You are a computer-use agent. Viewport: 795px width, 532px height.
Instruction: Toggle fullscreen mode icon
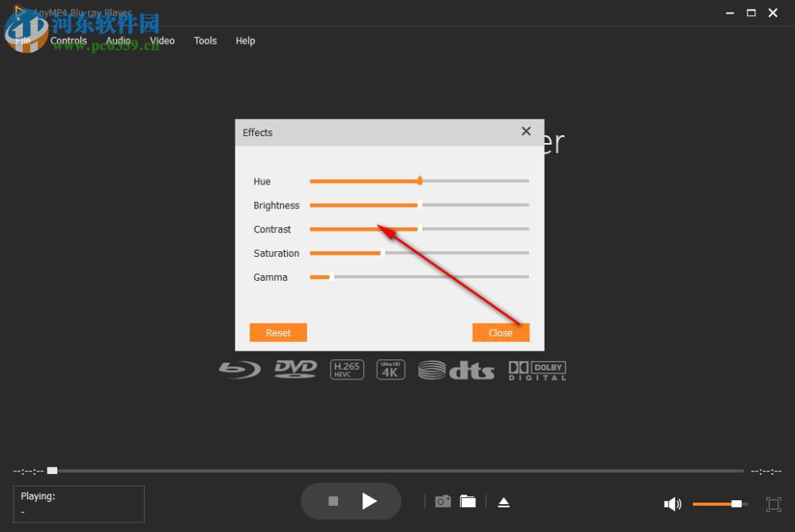click(774, 504)
